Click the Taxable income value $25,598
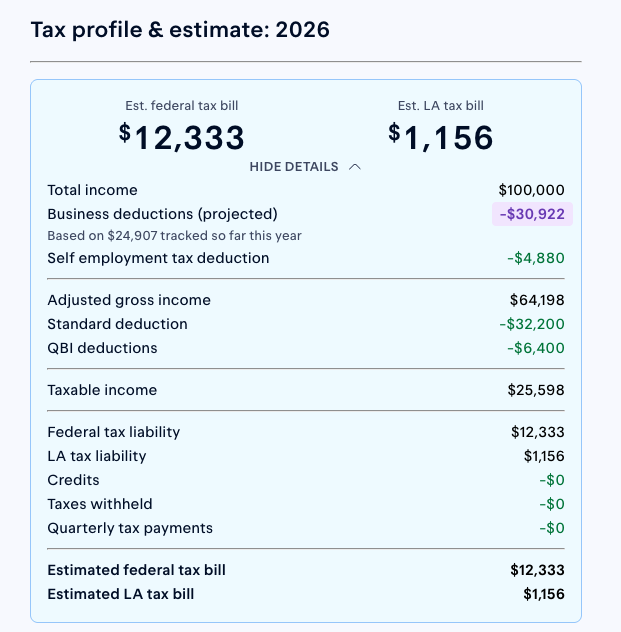 [x=536, y=390]
